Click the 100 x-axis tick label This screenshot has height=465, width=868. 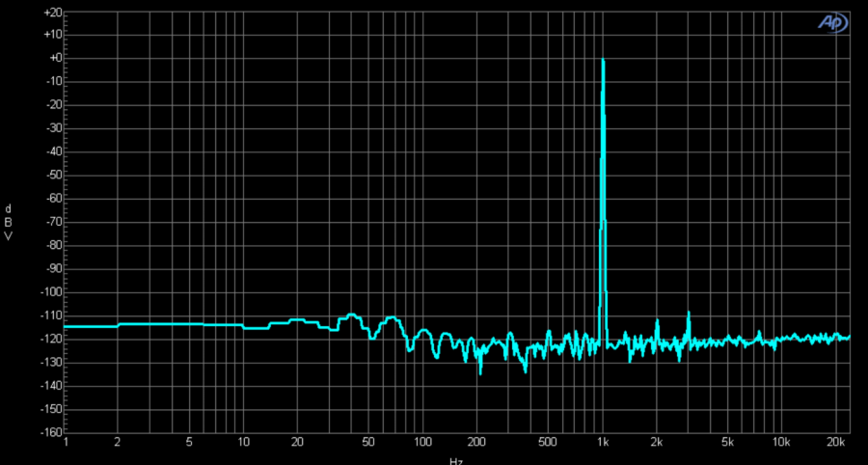pyautogui.click(x=422, y=443)
